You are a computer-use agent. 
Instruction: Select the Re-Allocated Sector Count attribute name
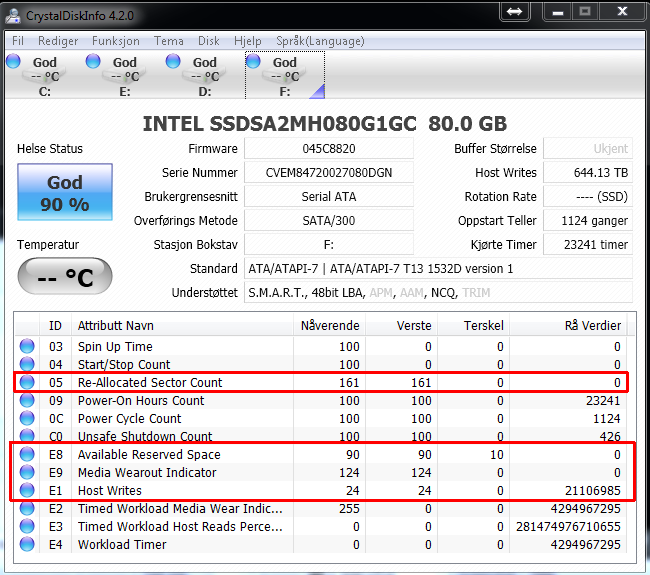pos(150,382)
